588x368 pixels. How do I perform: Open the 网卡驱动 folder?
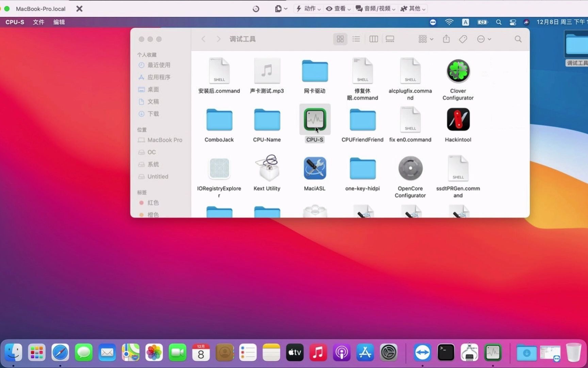point(315,71)
